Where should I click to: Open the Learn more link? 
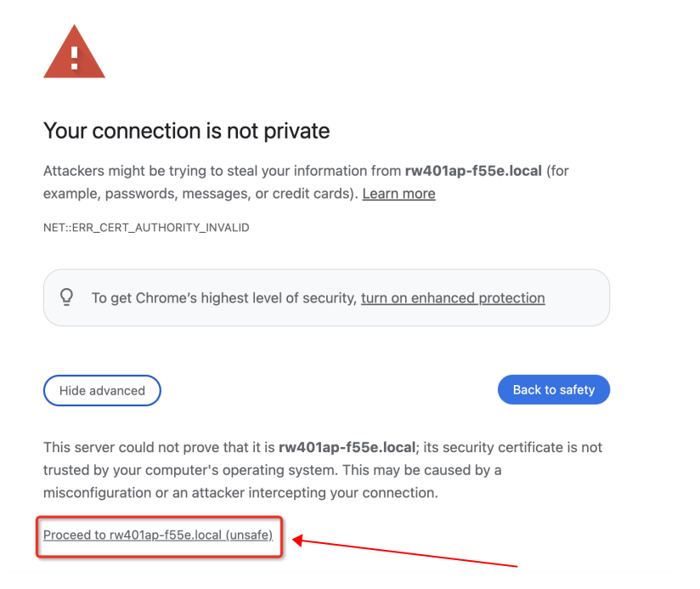(398, 193)
